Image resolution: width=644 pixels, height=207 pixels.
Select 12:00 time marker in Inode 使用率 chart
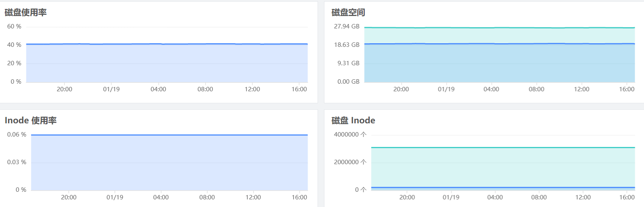[253, 197]
